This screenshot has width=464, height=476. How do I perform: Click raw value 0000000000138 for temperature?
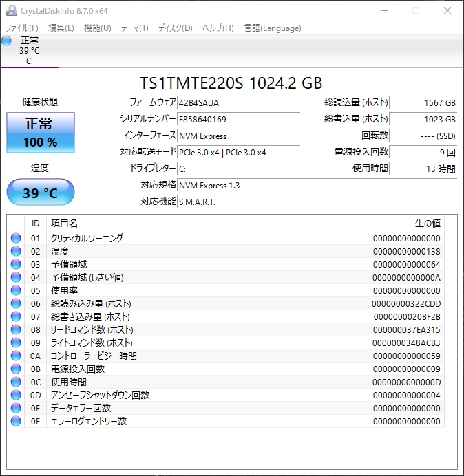click(407, 251)
